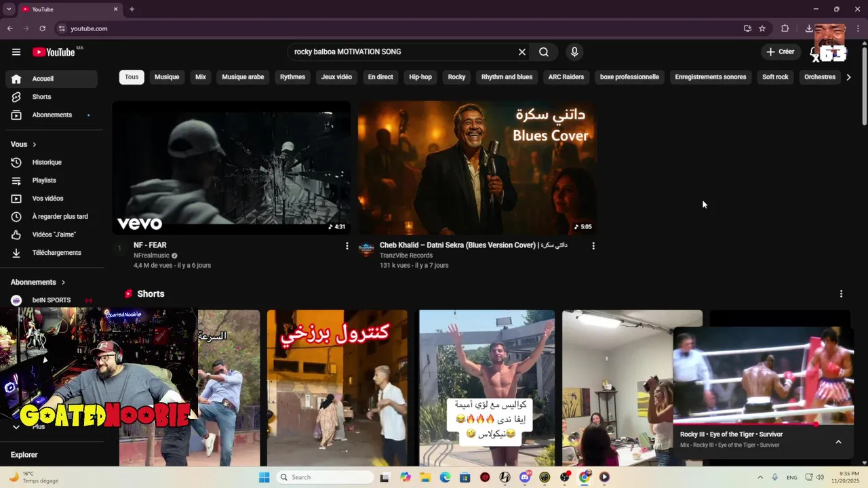Play the NF - FEAR video thumbnail
The image size is (868, 488).
point(231,168)
